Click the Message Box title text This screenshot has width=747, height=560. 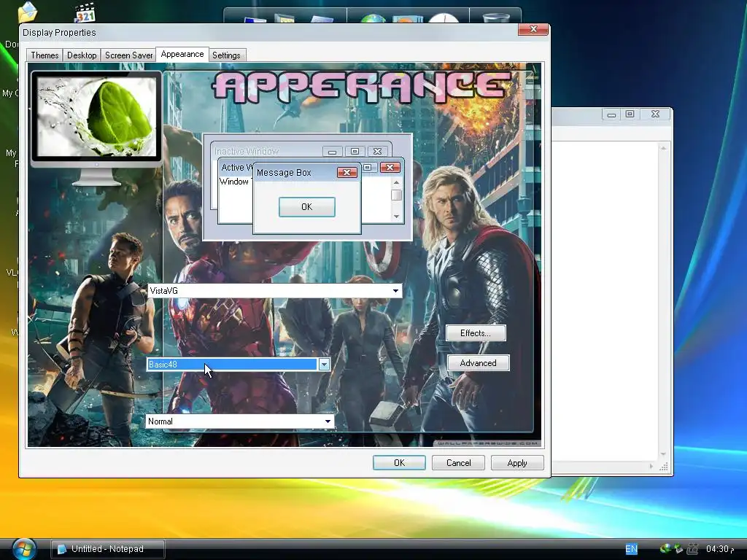pos(284,173)
